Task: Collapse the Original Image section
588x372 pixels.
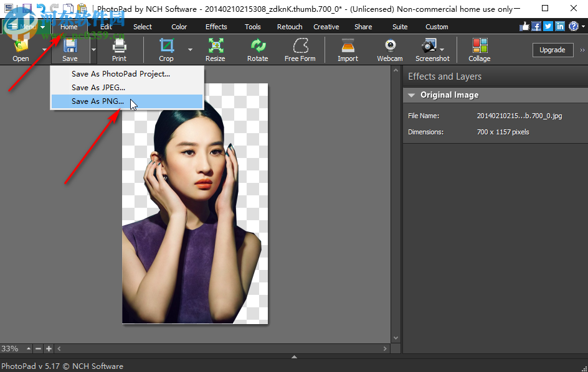Action: (411, 95)
